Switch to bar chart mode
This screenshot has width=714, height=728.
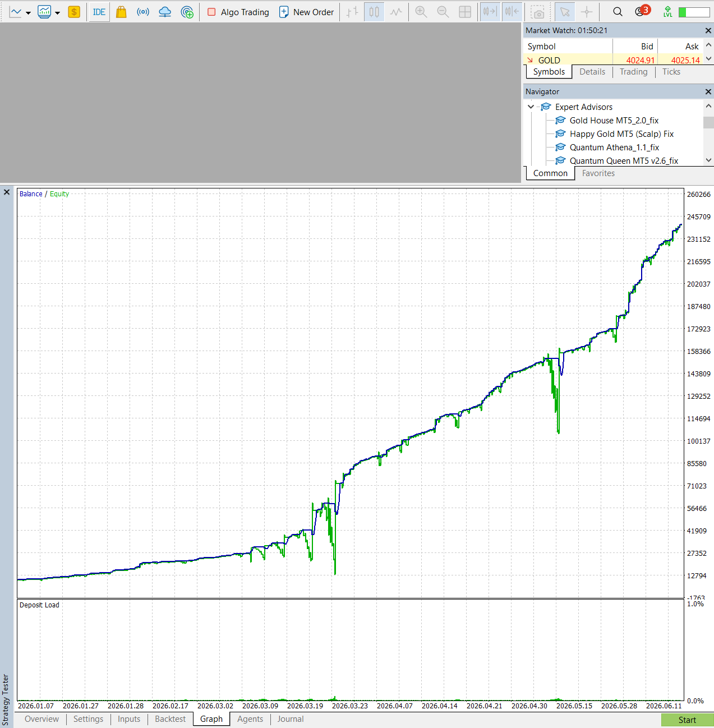352,12
